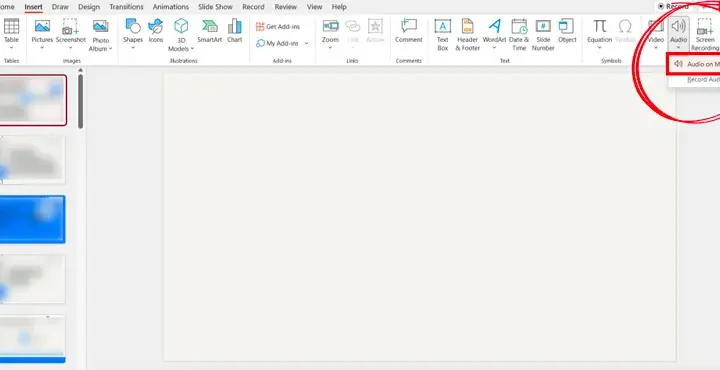Start a Screen Recording
Screen dimensions: 720x370
coord(705,35)
